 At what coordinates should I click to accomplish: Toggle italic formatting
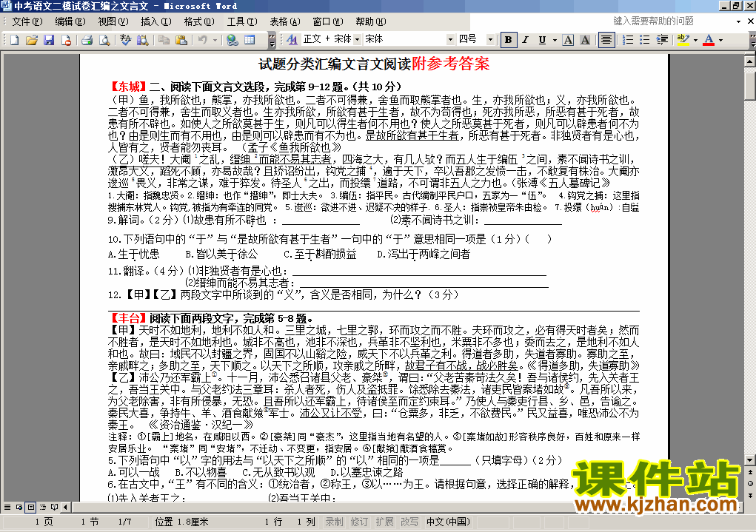click(x=525, y=39)
